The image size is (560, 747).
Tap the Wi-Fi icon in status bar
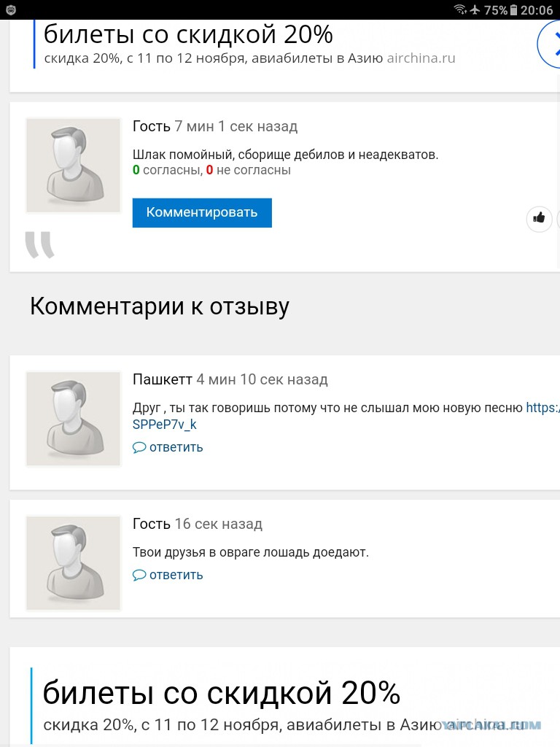[x=460, y=9]
